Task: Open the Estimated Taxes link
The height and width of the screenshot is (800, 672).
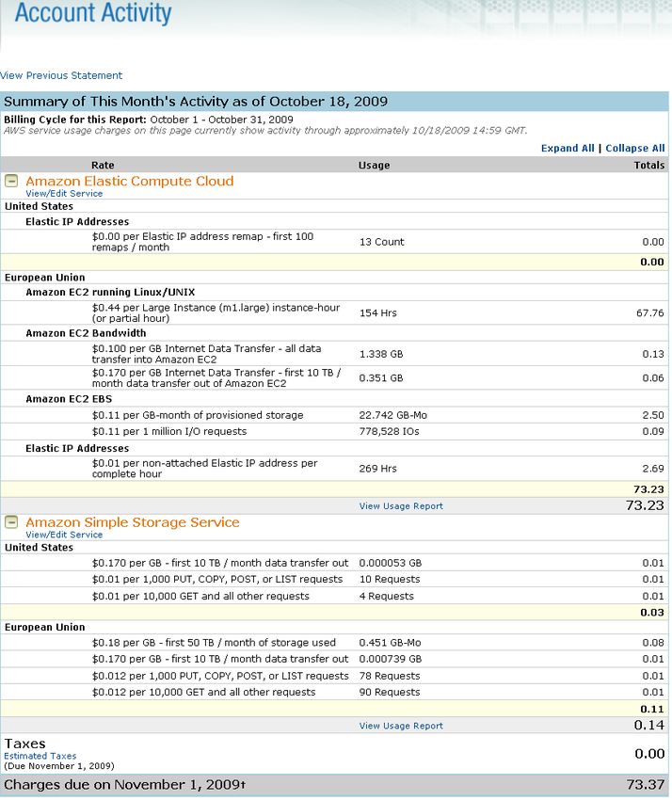Action: (40, 756)
